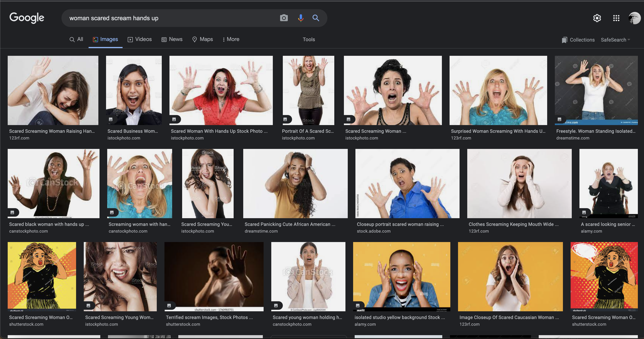This screenshot has width=644, height=339.
Task: Open Surprised Woman Screaming With Hands Up thumbnail
Action: [498, 90]
